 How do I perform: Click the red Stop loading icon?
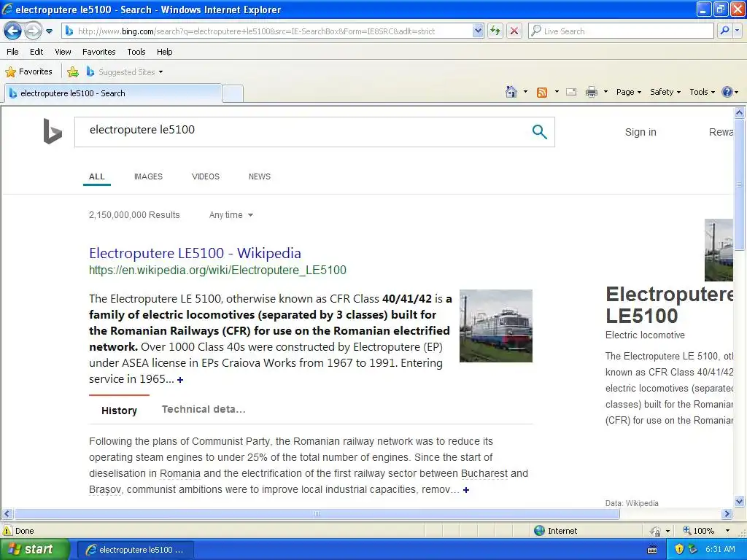(514, 31)
